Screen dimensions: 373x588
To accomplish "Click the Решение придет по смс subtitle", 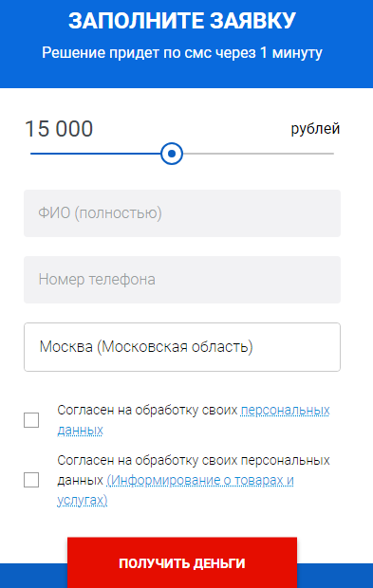I will tap(182, 52).
